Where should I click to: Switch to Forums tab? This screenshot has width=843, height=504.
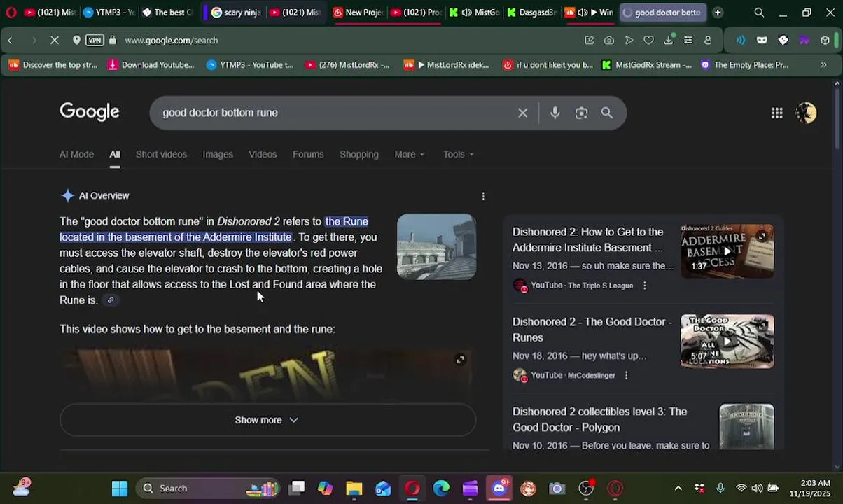coord(308,154)
